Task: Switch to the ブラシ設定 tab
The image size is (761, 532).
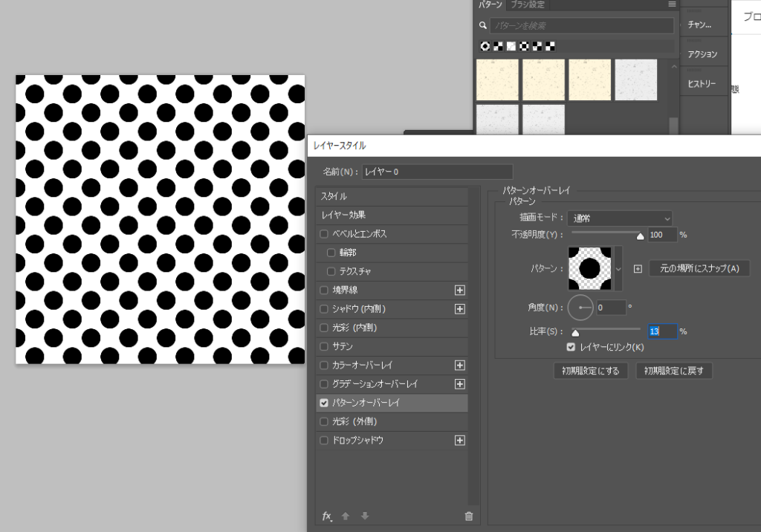Action: coord(528,4)
